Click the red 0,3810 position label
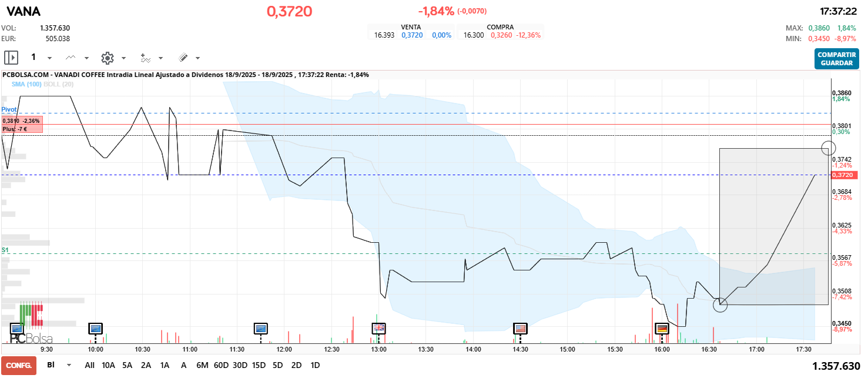The width and height of the screenshot is (868, 378). [x=22, y=121]
